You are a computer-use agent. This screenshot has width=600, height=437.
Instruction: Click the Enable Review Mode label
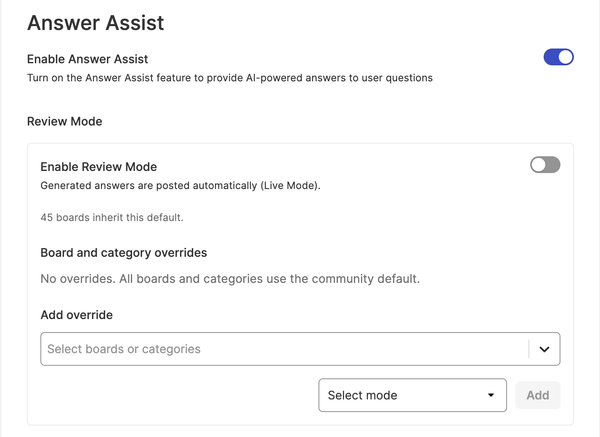(x=99, y=167)
